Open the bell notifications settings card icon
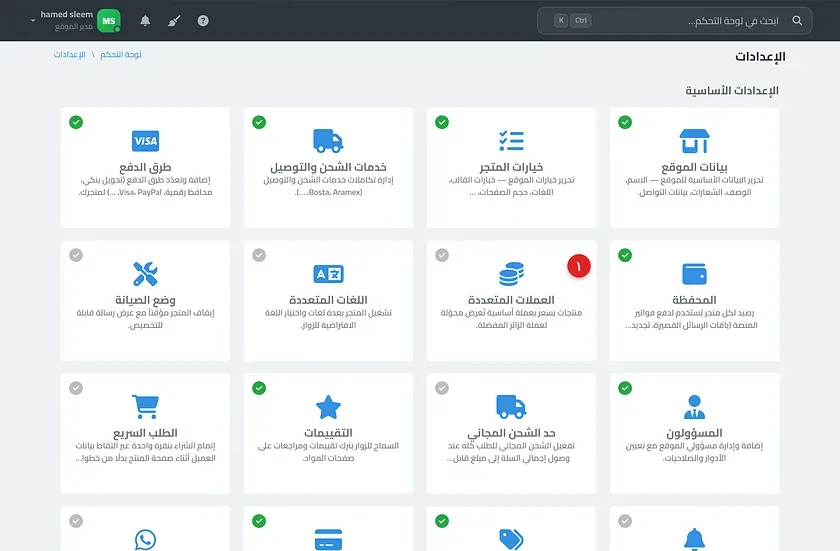840x551 pixels. pos(694,539)
